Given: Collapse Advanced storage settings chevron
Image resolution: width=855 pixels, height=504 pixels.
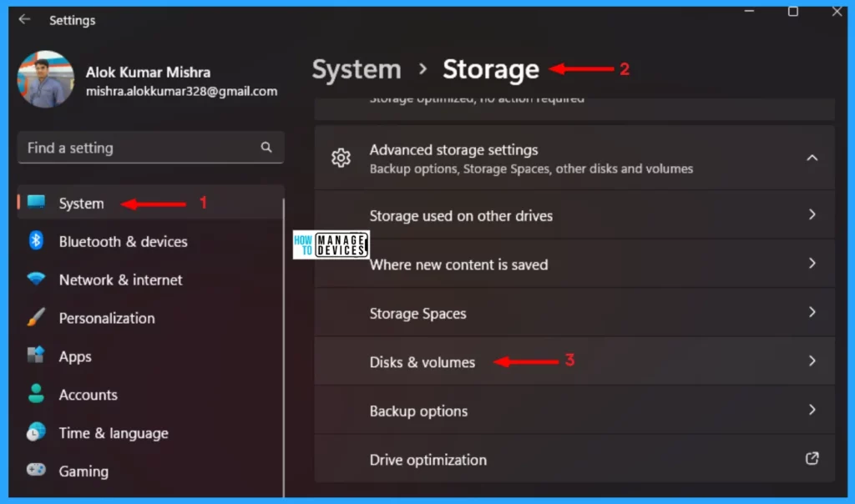Looking at the screenshot, I should 812,158.
